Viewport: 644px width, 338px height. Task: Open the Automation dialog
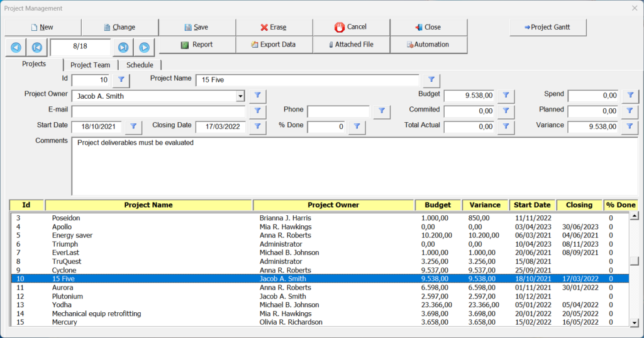click(428, 45)
